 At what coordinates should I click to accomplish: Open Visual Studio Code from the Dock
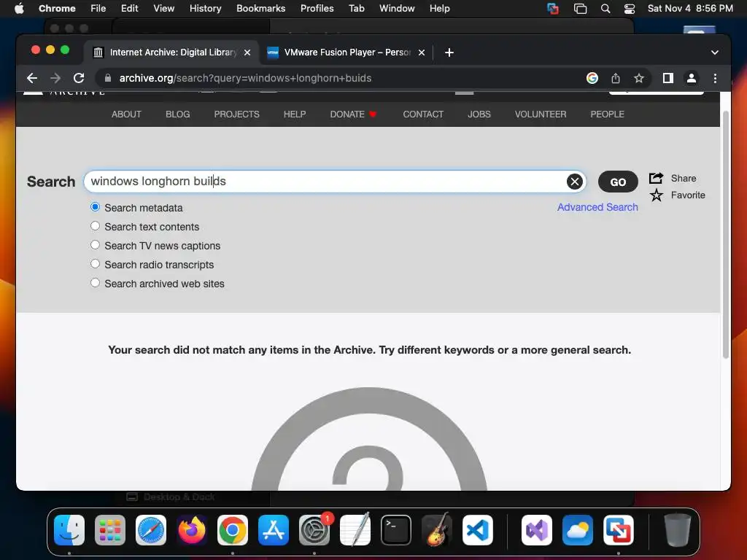pyautogui.click(x=477, y=530)
